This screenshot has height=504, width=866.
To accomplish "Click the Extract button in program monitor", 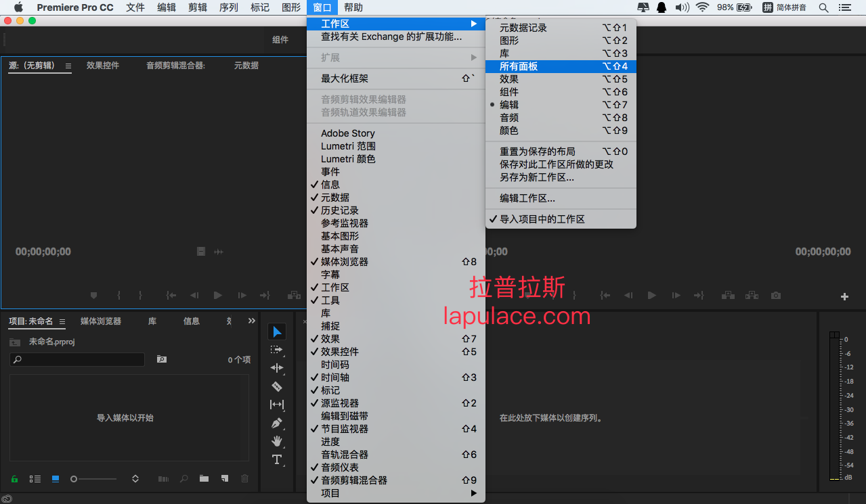I will (x=752, y=296).
